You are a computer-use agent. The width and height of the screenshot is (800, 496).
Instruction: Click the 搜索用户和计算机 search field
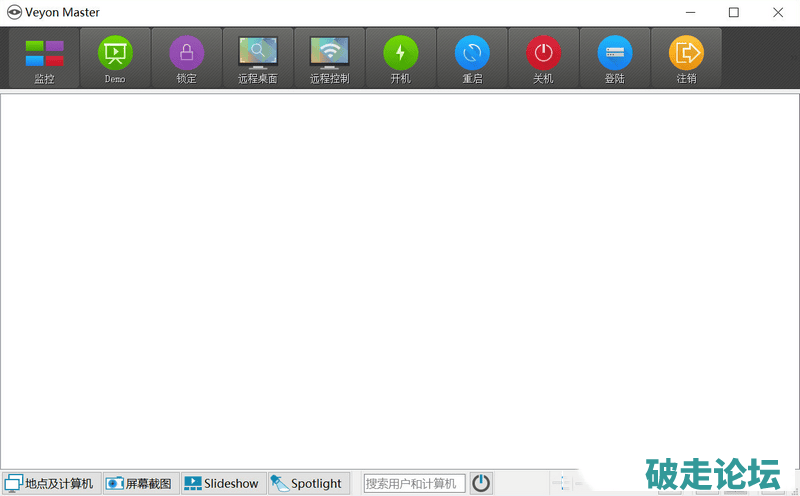414,483
